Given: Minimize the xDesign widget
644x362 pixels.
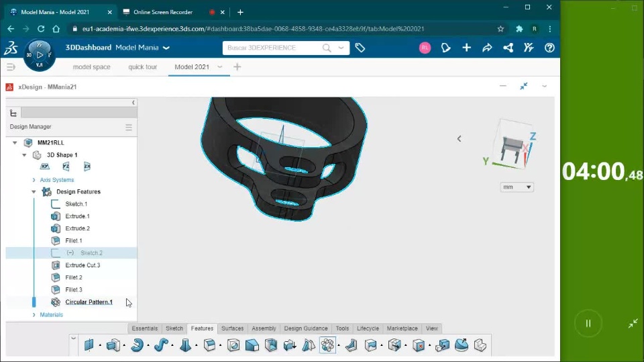Looking at the screenshot, I should tap(503, 87).
